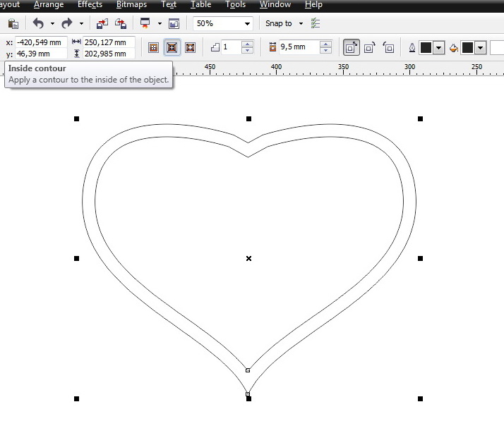Click the Application launcher icon

(x=145, y=23)
